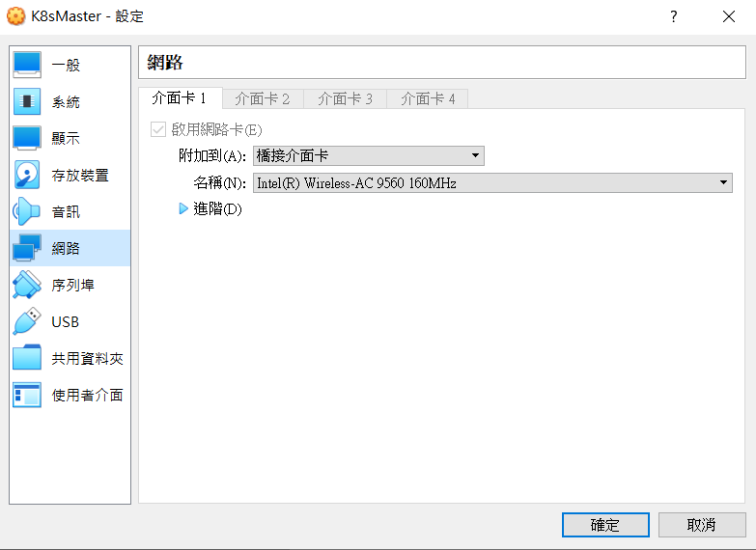
Task: Select the 使用者介面 (User Interface) window icon
Action: (27, 395)
